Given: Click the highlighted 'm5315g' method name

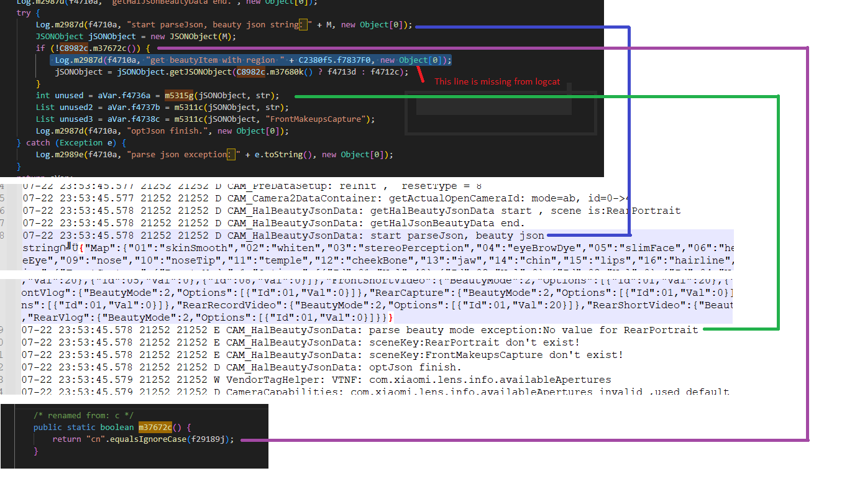Looking at the screenshot, I should (179, 96).
